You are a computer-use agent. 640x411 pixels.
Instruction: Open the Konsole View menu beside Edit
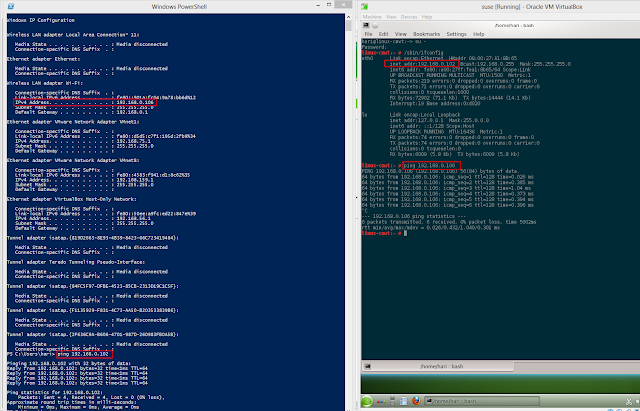tap(400, 34)
